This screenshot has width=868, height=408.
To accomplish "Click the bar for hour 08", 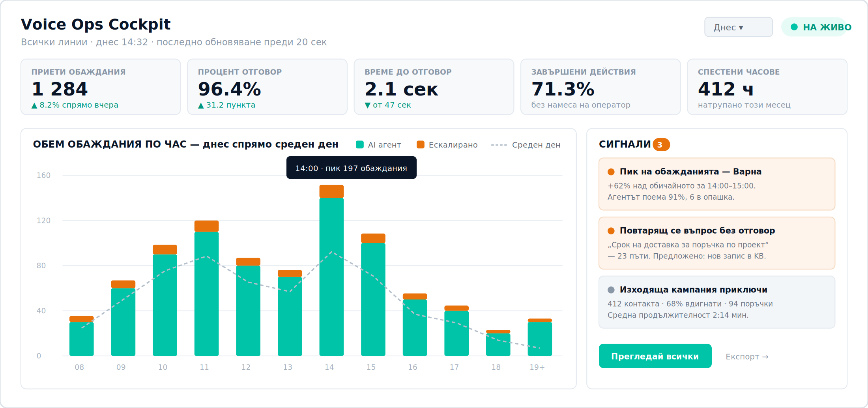I will click(82, 336).
